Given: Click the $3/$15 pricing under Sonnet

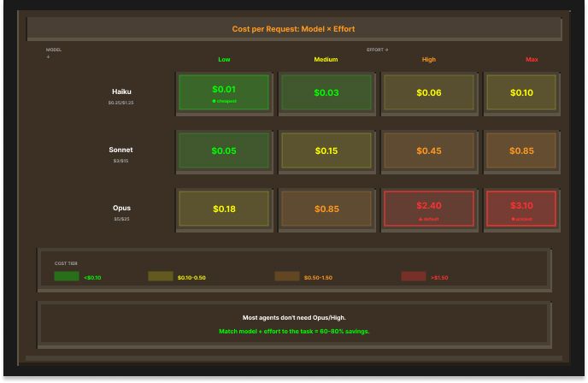Looking at the screenshot, I should click(121, 161).
